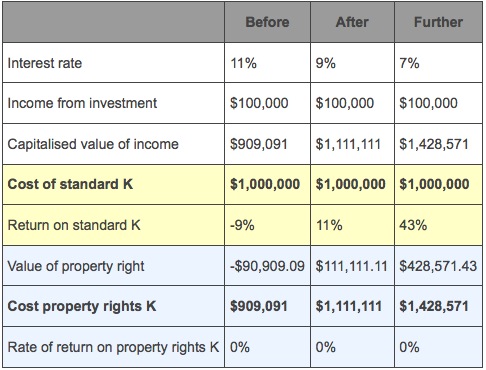The height and width of the screenshot is (370, 486).
Task: Click Cost property rights K label
Action: [82, 306]
